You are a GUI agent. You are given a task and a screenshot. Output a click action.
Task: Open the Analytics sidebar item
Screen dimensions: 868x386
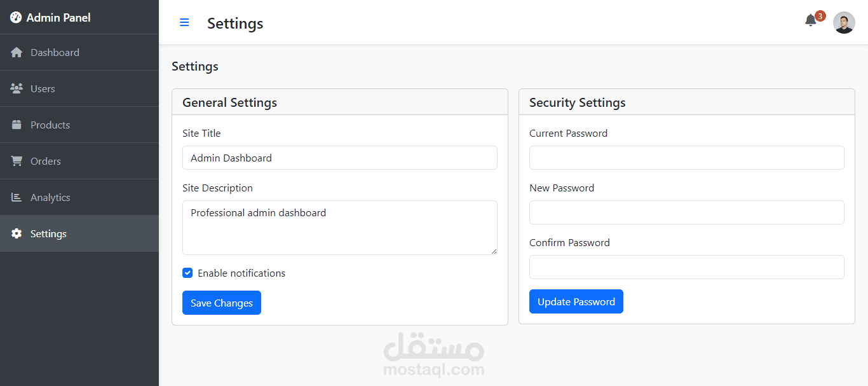[x=79, y=197]
